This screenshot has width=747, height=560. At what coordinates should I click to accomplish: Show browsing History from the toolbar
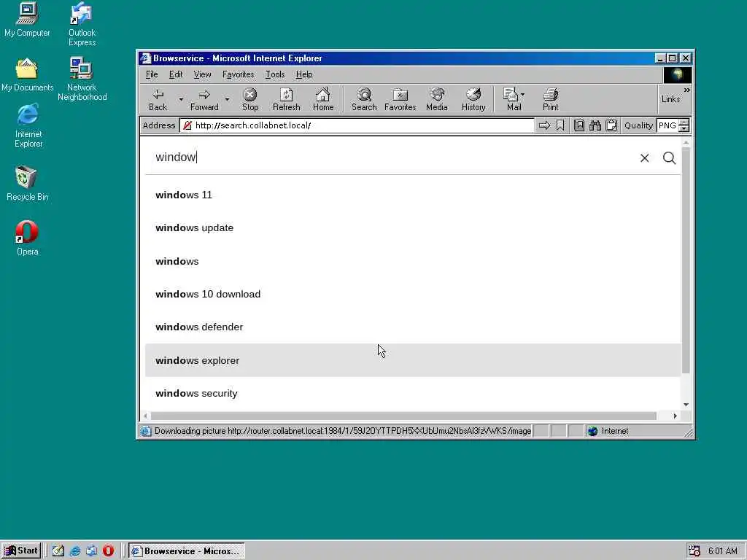coord(473,99)
